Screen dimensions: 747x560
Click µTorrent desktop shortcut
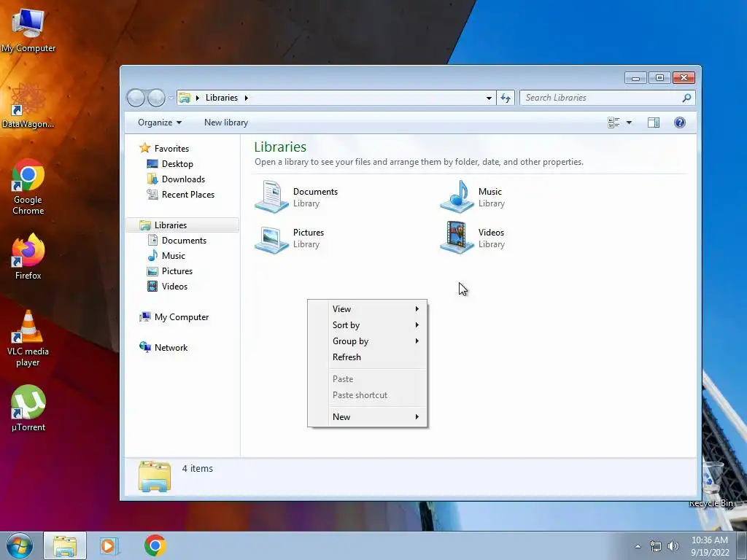(28, 408)
